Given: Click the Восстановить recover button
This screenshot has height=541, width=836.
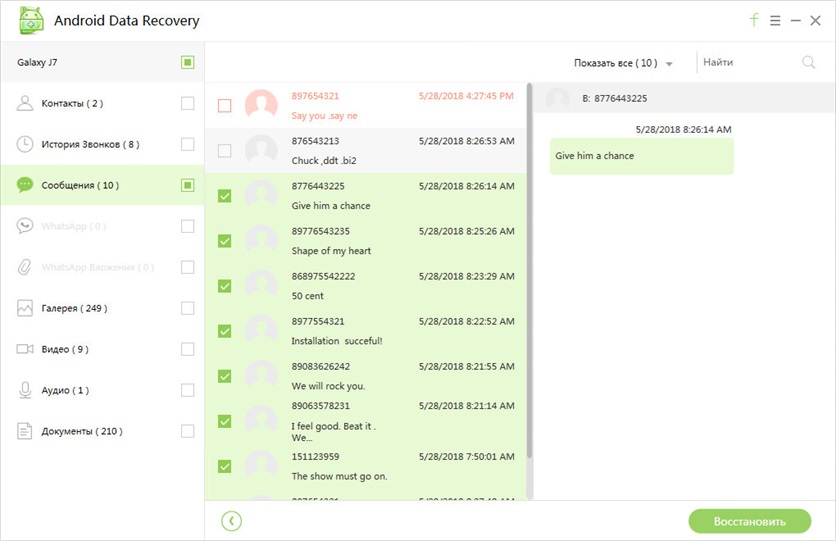Looking at the screenshot, I should pyautogui.click(x=750, y=521).
